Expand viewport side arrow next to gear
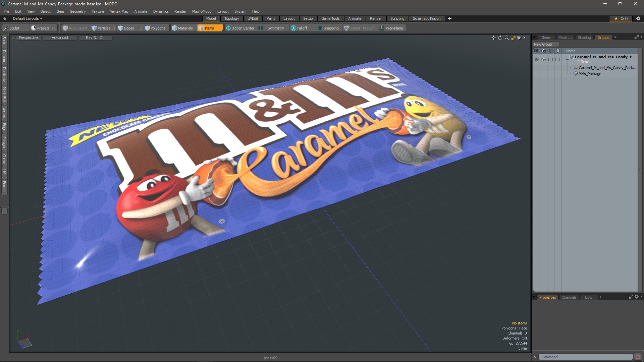The image size is (644, 362). click(x=524, y=38)
